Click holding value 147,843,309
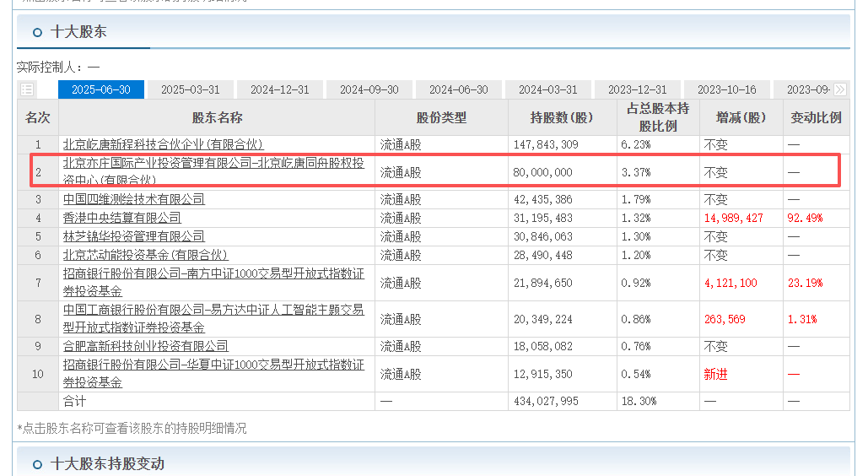Image resolution: width=868 pixels, height=476 pixels. [x=546, y=144]
